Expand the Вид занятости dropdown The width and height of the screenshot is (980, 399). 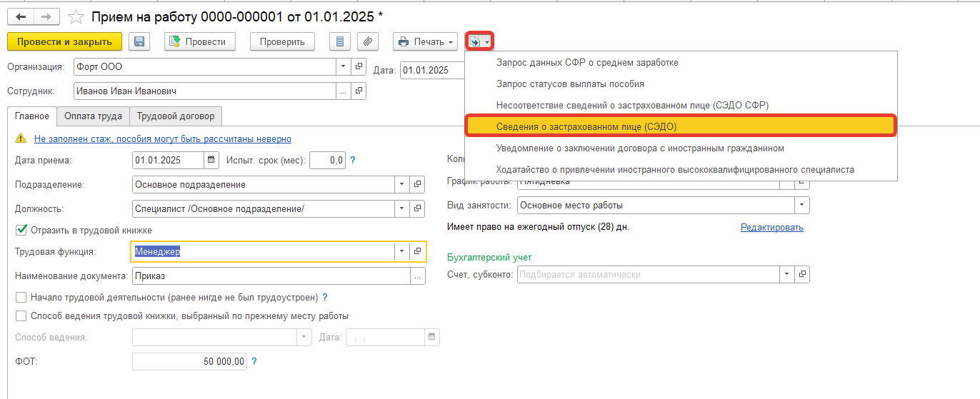[x=802, y=206]
